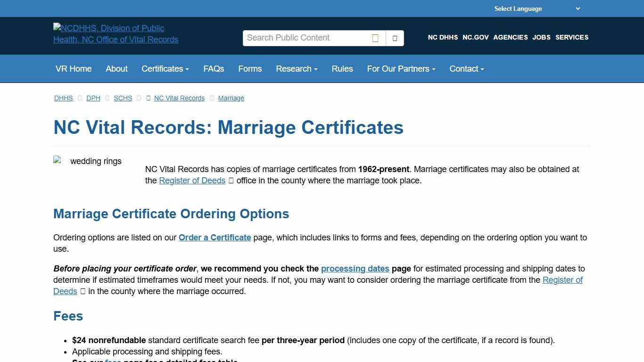Open the FAQs page from the navigation
Screen dimensions: 644x362
point(214,69)
